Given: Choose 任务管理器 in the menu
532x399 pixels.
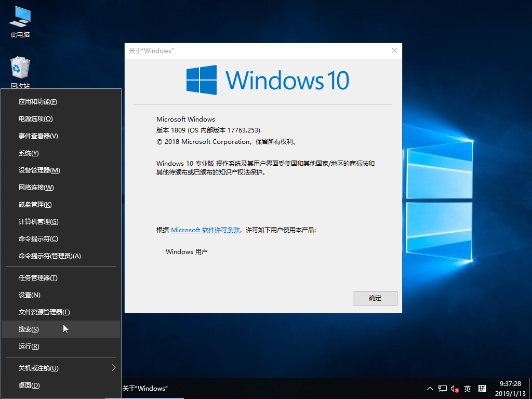Looking at the screenshot, I should coord(37,277).
